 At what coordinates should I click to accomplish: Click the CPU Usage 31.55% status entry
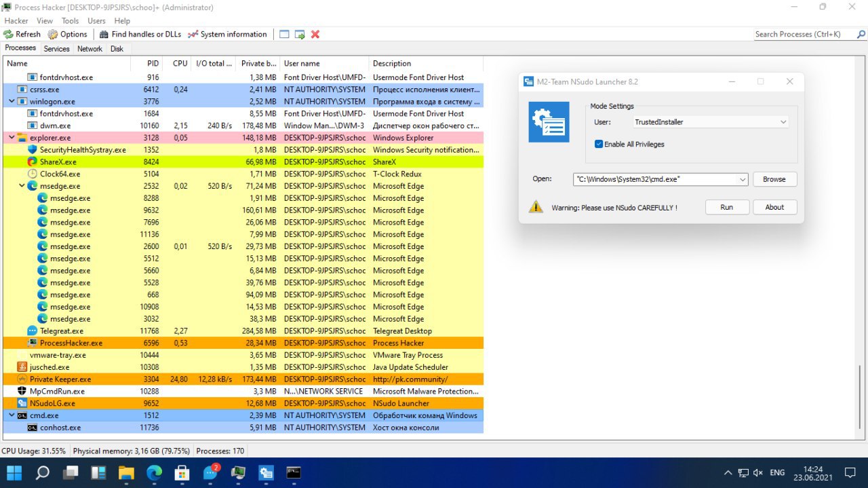click(34, 451)
